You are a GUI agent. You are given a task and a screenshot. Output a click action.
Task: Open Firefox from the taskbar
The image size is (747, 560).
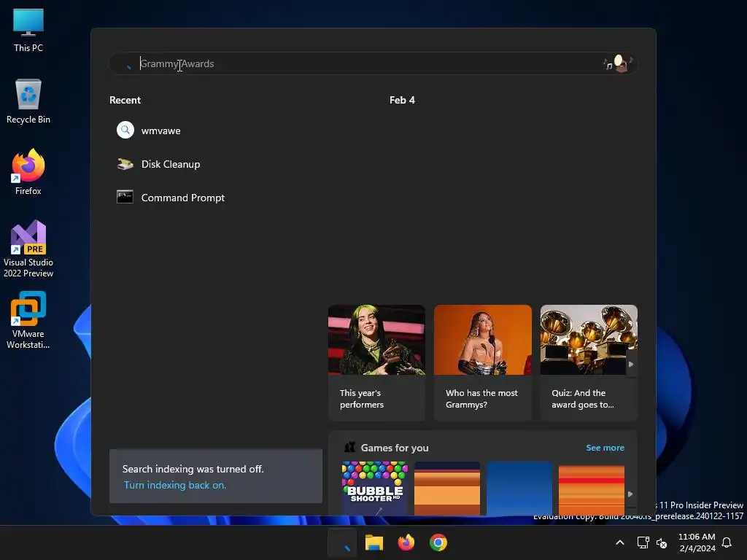[406, 542]
